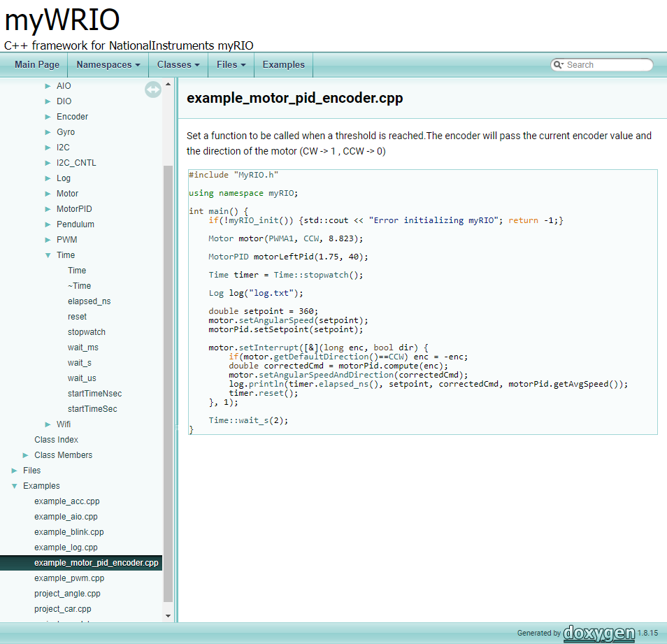
Task: Open example_log.cpp in tree
Action: [x=66, y=548]
